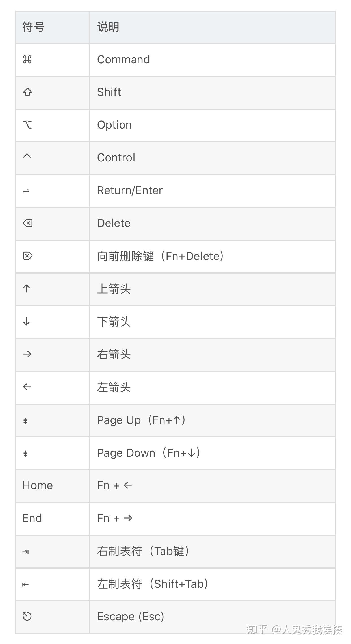
Task: Click the 符号 column header
Action: [33, 27]
